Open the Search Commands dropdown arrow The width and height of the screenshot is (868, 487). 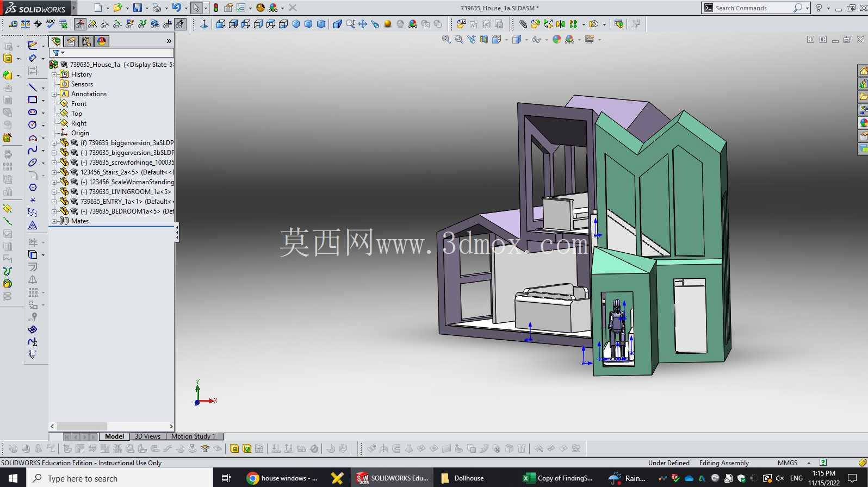[807, 8]
